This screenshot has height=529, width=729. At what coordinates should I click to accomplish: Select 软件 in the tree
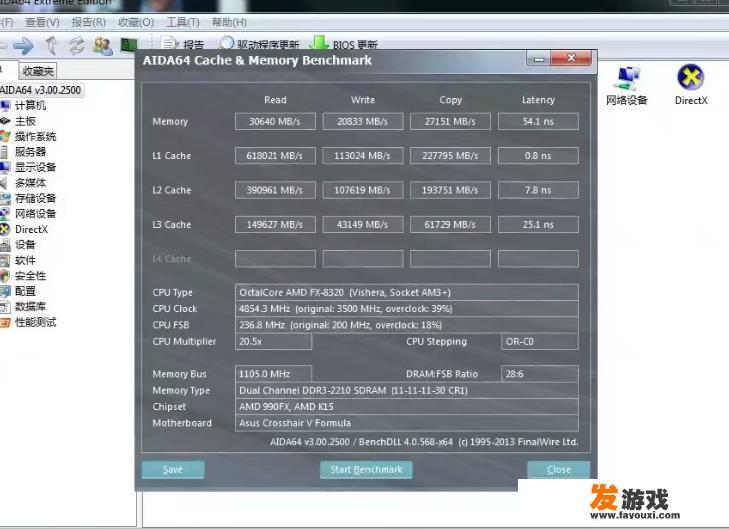pyautogui.click(x=25, y=260)
